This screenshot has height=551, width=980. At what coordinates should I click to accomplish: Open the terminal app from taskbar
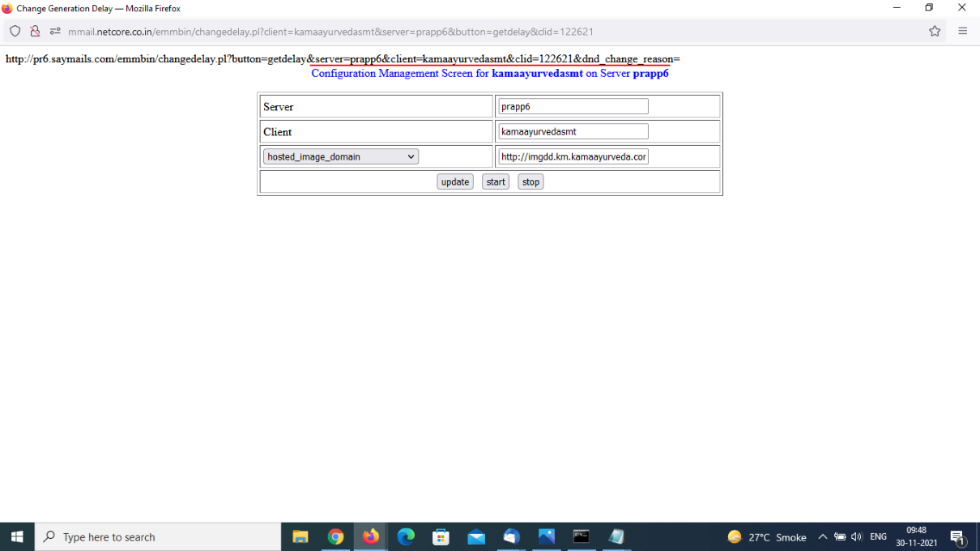pos(581,536)
